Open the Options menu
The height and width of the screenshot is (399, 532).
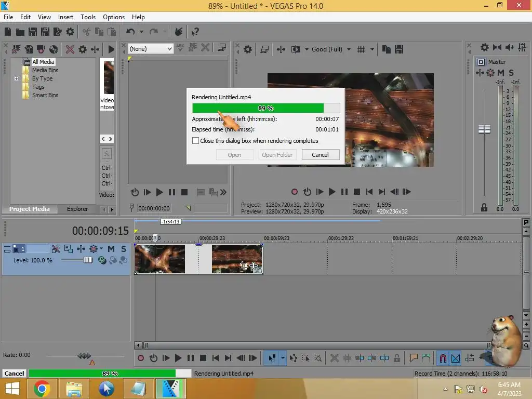pyautogui.click(x=114, y=17)
